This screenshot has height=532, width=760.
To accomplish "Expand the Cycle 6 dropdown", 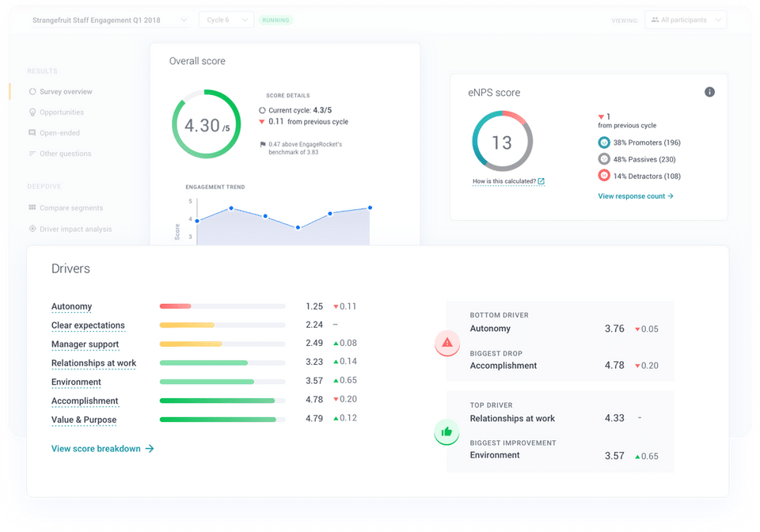I will click(226, 20).
